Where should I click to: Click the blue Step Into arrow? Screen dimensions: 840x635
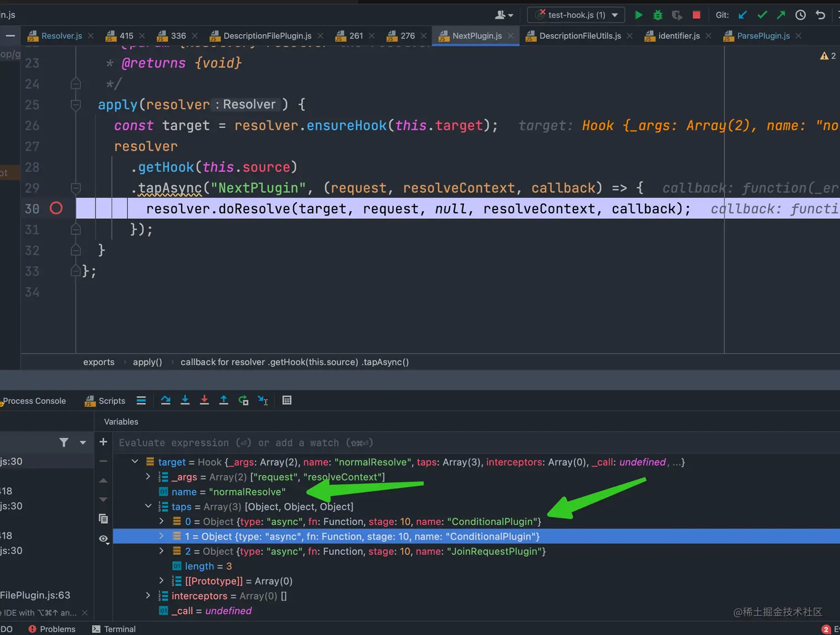click(x=185, y=401)
